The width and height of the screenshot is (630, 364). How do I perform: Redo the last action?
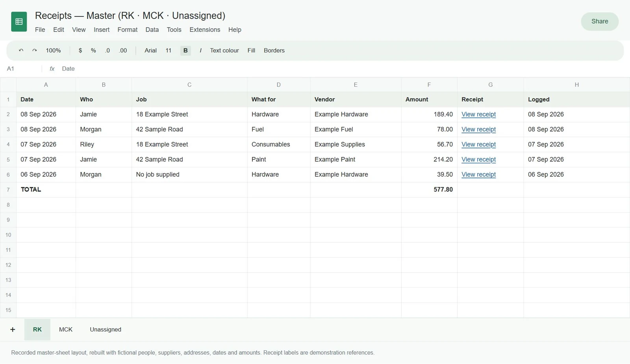(x=35, y=50)
